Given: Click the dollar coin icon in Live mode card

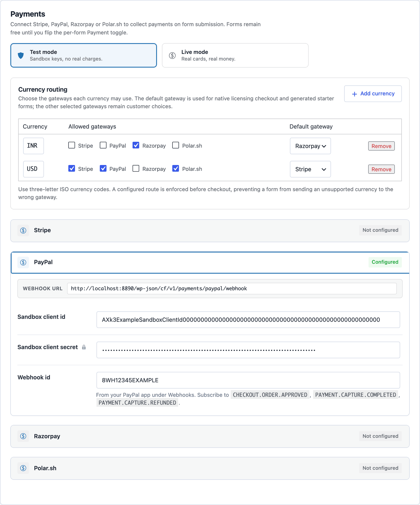Looking at the screenshot, I should [x=172, y=55].
